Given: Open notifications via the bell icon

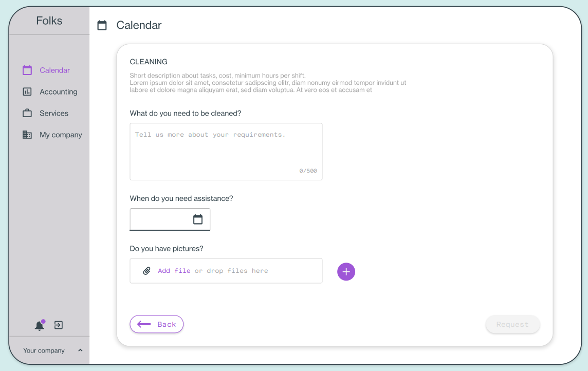Looking at the screenshot, I should pos(40,325).
